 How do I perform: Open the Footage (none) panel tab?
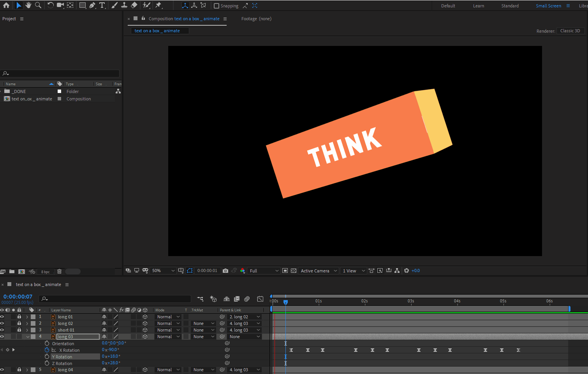click(256, 19)
